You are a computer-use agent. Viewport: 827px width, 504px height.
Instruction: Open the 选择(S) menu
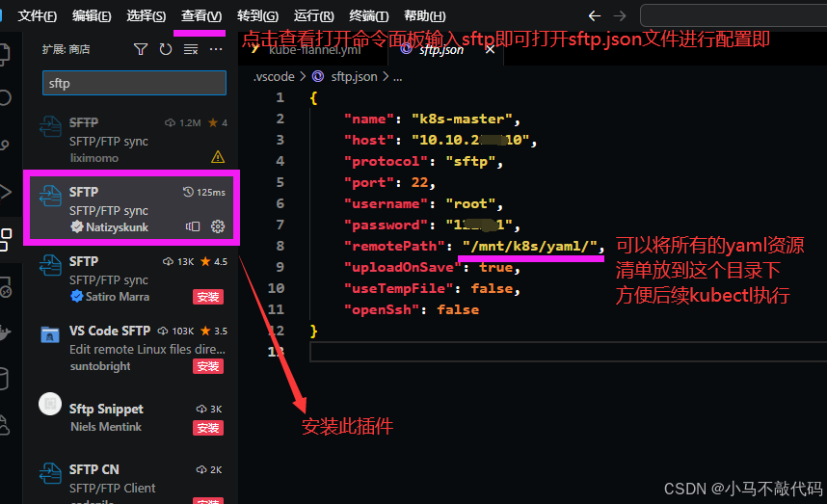point(147,15)
